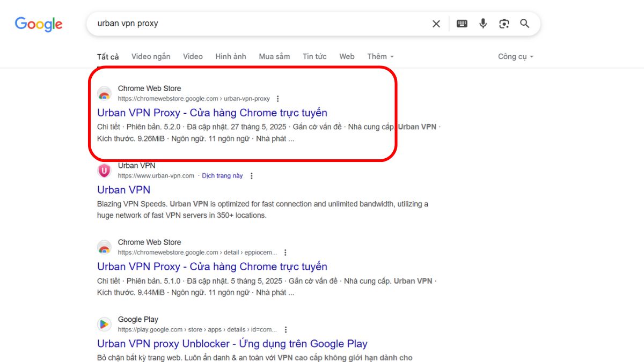Search by image with the lens icon
Image resolution: width=644 pixels, height=362 pixels.
point(504,24)
